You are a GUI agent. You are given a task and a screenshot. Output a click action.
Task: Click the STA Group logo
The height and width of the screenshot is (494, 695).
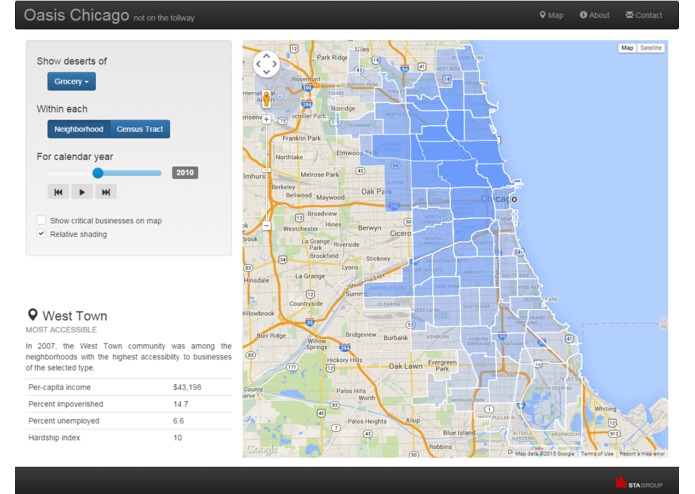point(639,482)
